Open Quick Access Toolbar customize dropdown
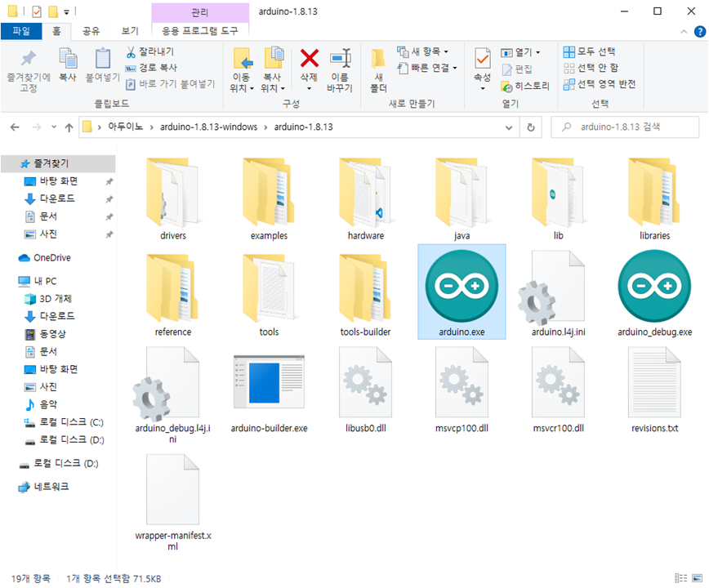This screenshot has width=709, height=588. [x=66, y=11]
